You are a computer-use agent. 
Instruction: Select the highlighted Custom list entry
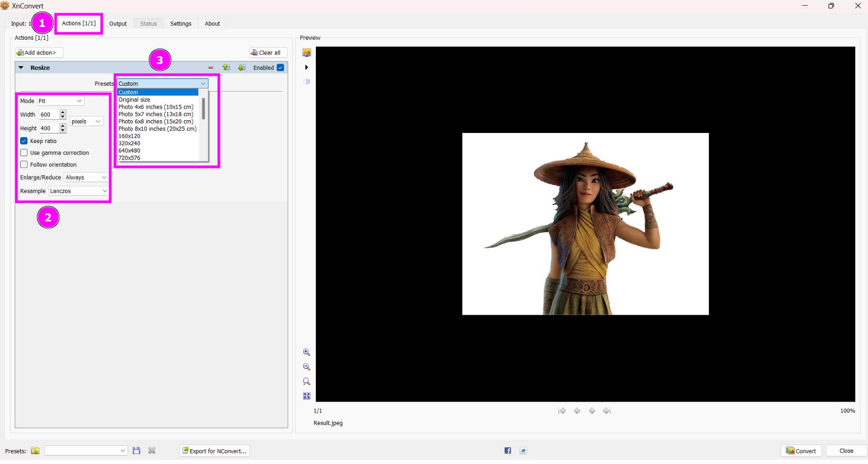coord(157,92)
